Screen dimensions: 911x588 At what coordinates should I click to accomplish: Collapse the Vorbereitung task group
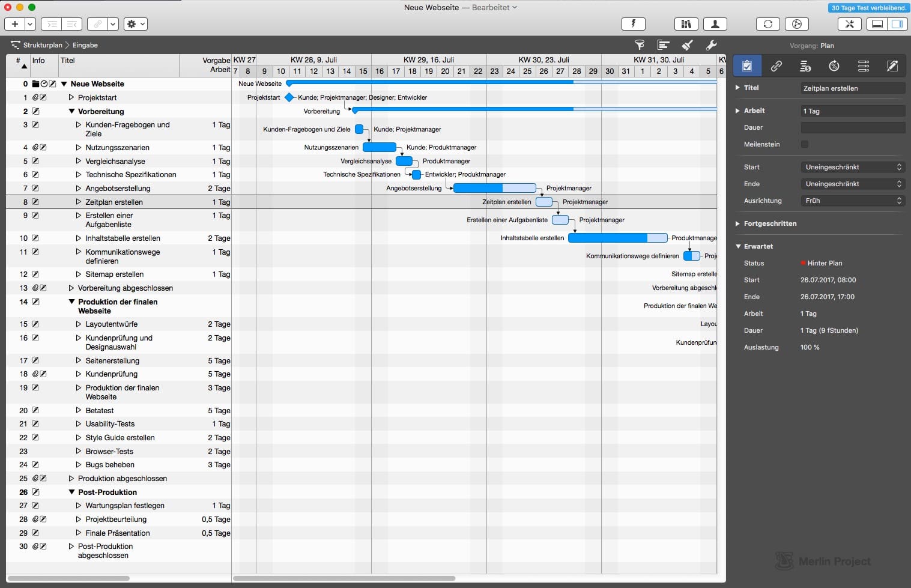pyautogui.click(x=71, y=111)
